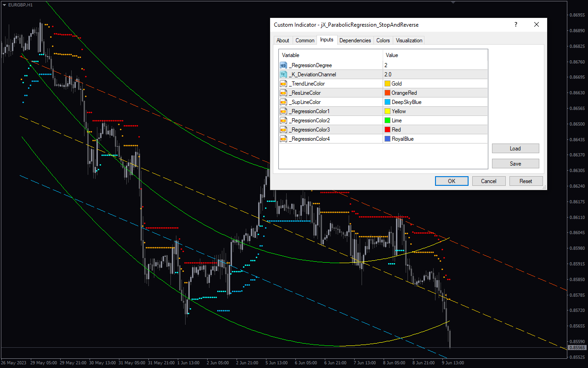Click the Lime color swatch

pyautogui.click(x=387, y=121)
